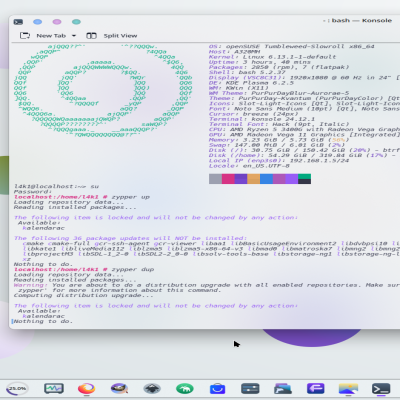Image resolution: width=400 pixels, height=400 pixels.
Task: Open a New Tab in Konsole
Action: click(51, 36)
